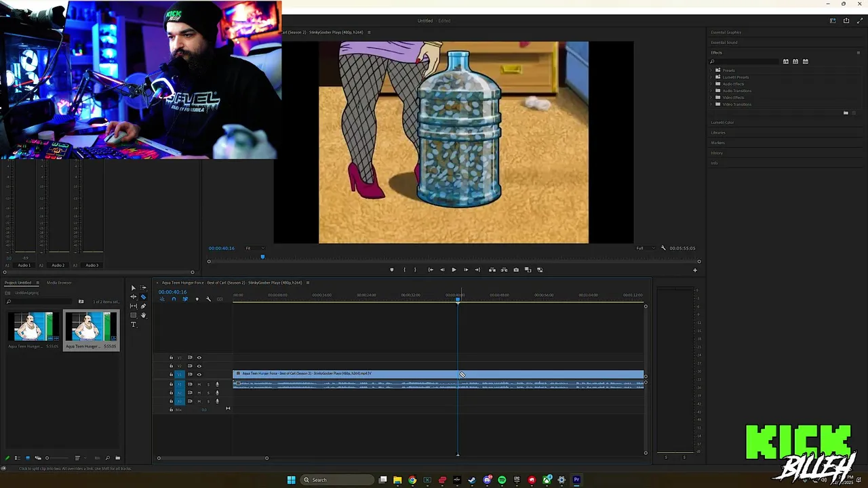Step forward one frame
868x488 pixels.
pos(465,270)
